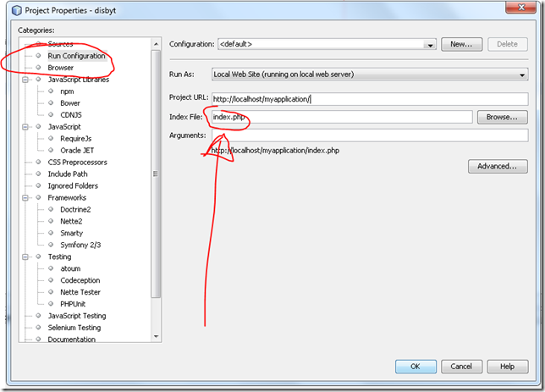Open the Run As dropdown
Screen dimensions: 545x392
click(x=370, y=75)
